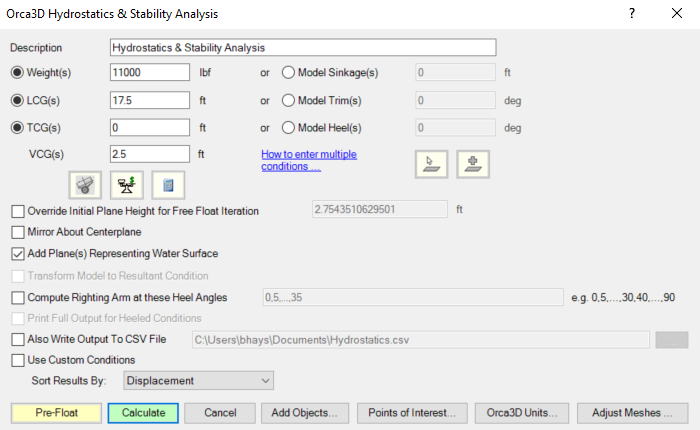Enable Use Custom Conditions checkbox
The height and width of the screenshot is (430, 700).
18,360
